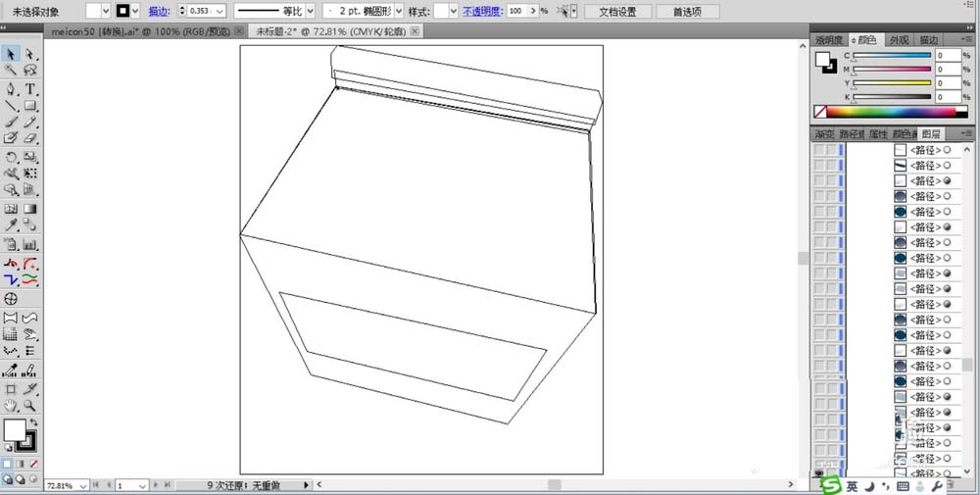Image resolution: width=980 pixels, height=495 pixels.
Task: Enable Draw Normal mode
Action: (7, 479)
